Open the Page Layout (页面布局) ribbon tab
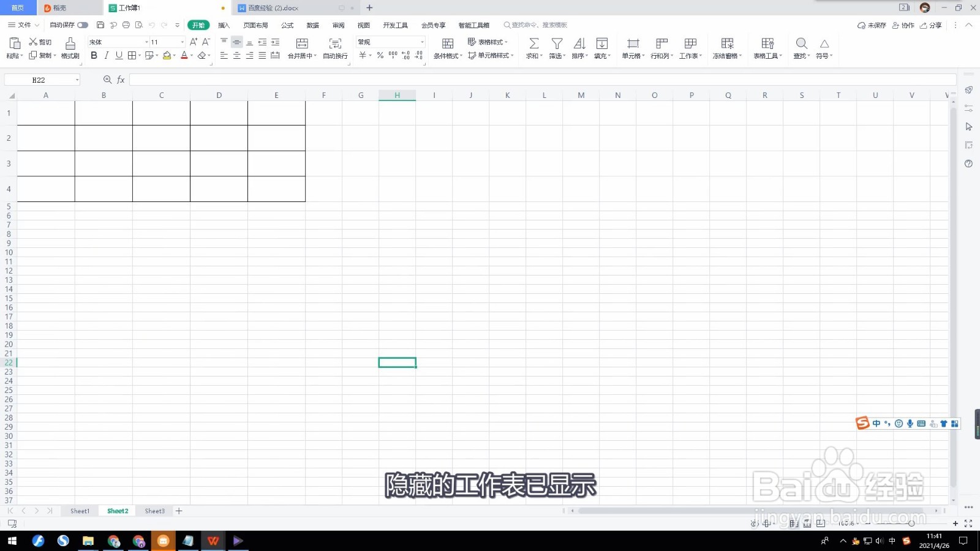The height and width of the screenshot is (551, 980). tap(255, 25)
